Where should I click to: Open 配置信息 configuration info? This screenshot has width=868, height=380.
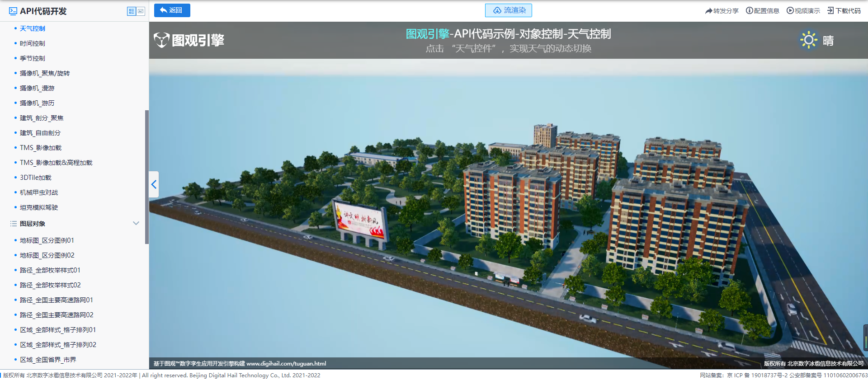tap(762, 11)
